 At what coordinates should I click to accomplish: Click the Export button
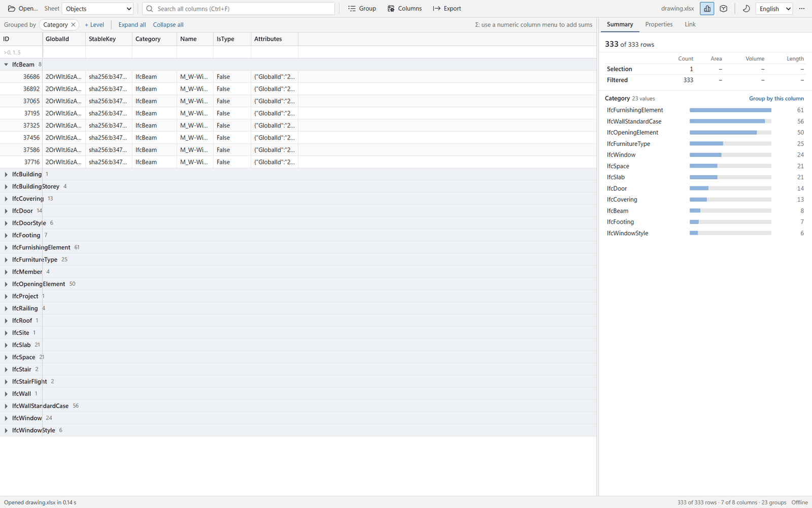tap(447, 9)
